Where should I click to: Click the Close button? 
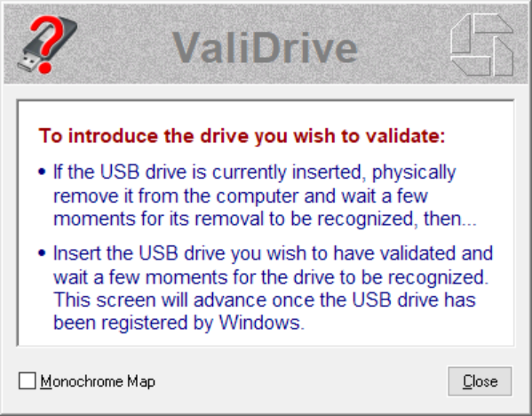pos(480,381)
